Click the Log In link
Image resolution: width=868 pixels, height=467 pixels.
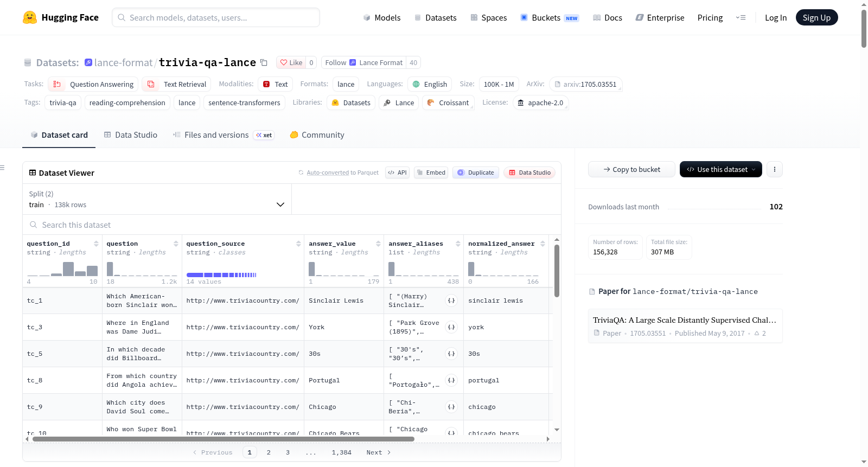click(x=776, y=17)
